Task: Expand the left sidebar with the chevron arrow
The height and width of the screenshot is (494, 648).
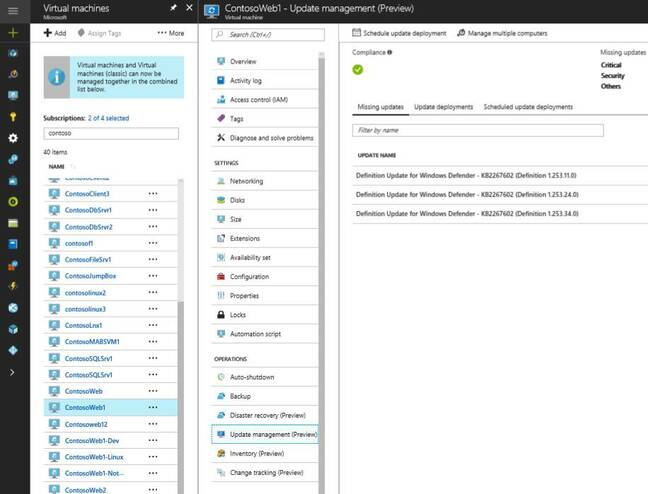Action: [12, 372]
